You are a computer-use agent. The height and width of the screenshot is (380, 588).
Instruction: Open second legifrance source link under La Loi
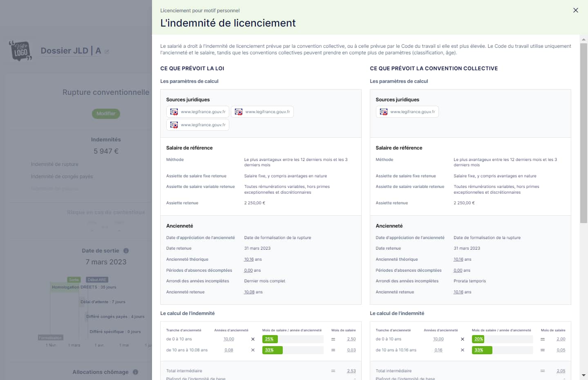click(x=262, y=112)
